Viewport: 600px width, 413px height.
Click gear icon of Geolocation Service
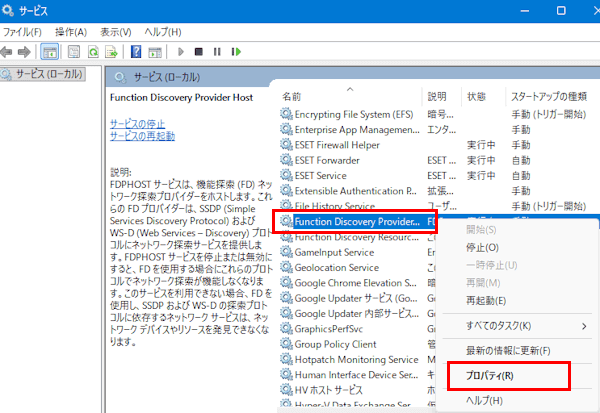[x=286, y=267]
